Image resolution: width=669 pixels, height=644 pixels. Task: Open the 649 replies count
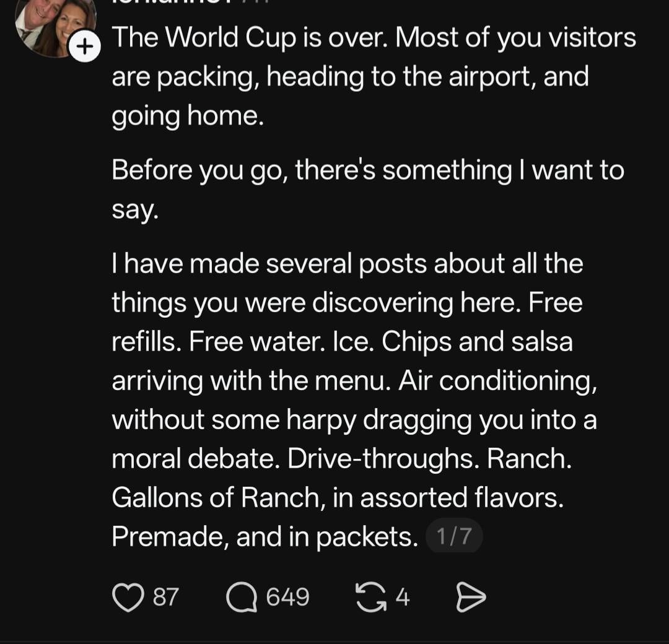point(287,597)
